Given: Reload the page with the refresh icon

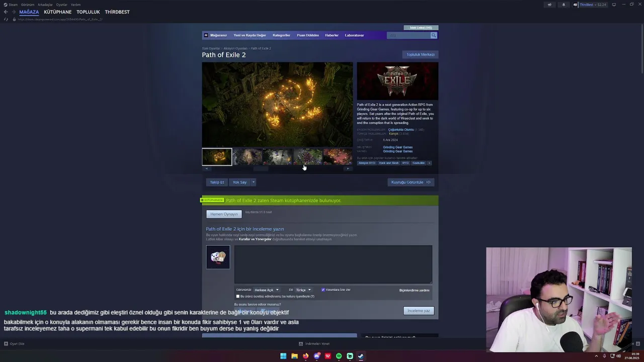Looking at the screenshot, I should 6,19.
